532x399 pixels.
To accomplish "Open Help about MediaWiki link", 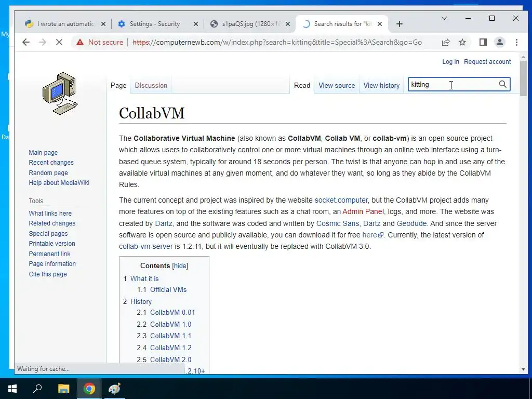I will pyautogui.click(x=59, y=182).
